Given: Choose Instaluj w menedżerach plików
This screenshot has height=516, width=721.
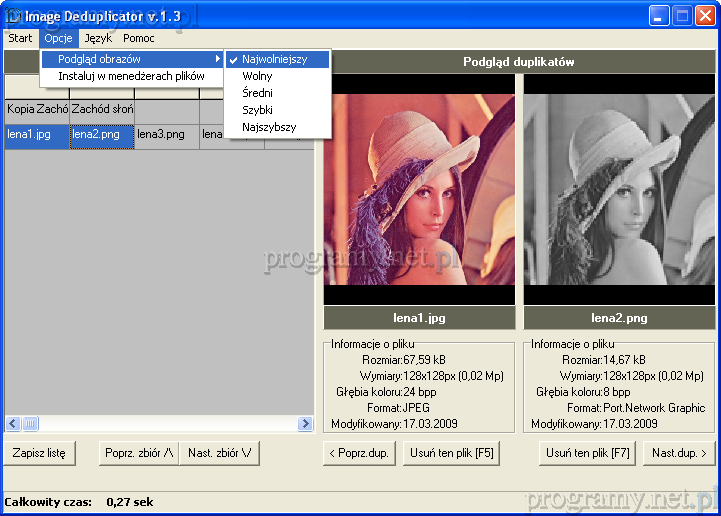Looking at the screenshot, I should (x=131, y=76).
